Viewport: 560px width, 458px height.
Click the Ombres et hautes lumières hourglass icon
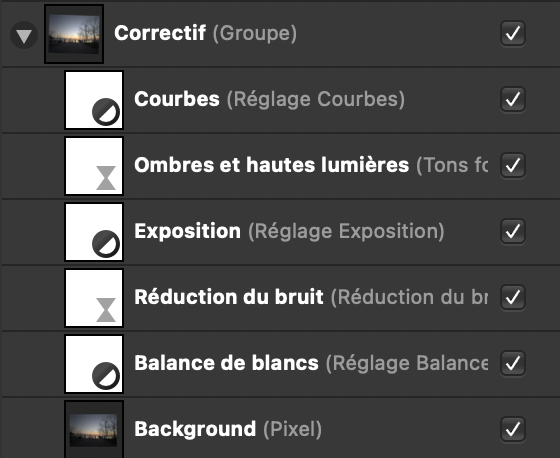coord(106,178)
